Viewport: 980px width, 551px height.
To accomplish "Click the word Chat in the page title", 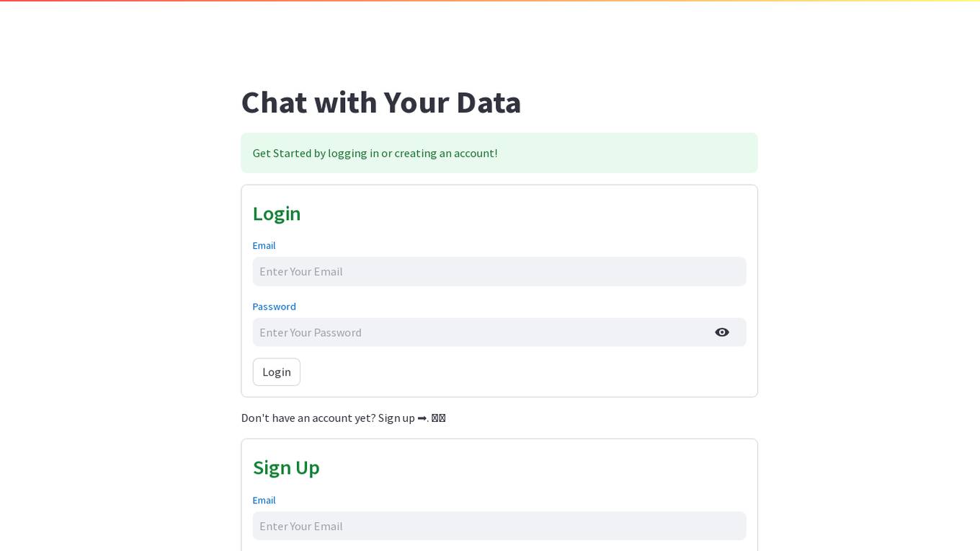I will [274, 102].
